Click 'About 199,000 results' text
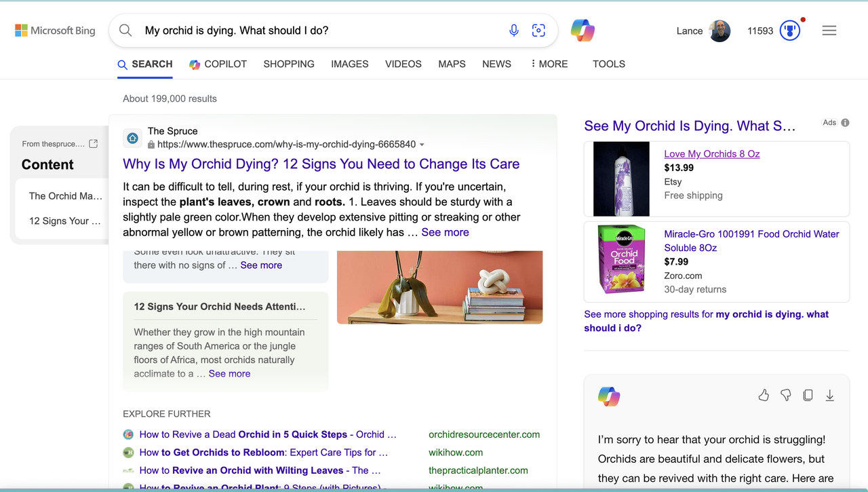Screen dimensions: 868x492 [x=170, y=98]
